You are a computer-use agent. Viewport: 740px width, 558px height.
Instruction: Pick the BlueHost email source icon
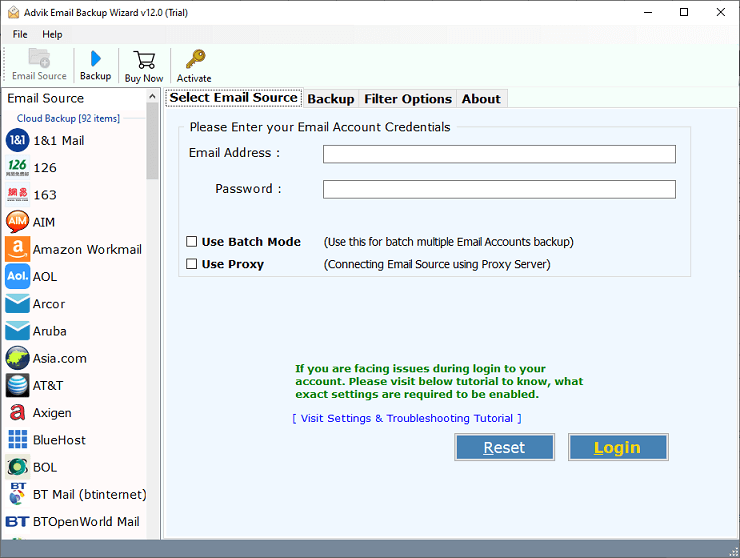(x=17, y=439)
